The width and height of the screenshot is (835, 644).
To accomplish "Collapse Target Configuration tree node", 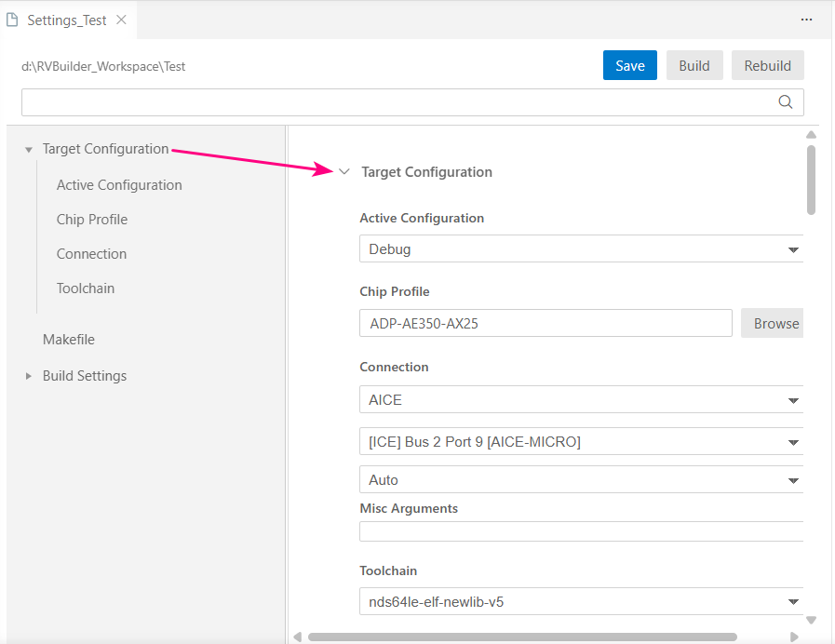I will pyautogui.click(x=29, y=150).
